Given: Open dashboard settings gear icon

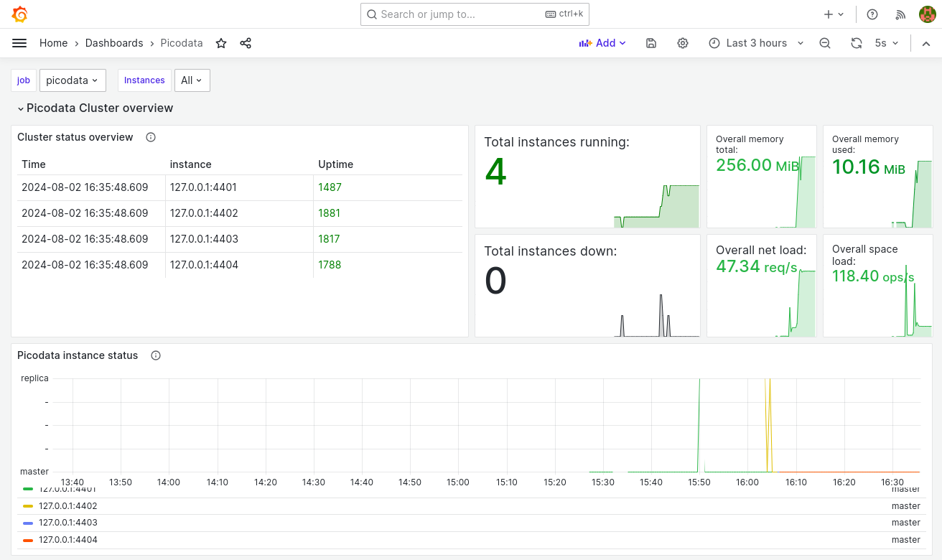Looking at the screenshot, I should [x=683, y=43].
